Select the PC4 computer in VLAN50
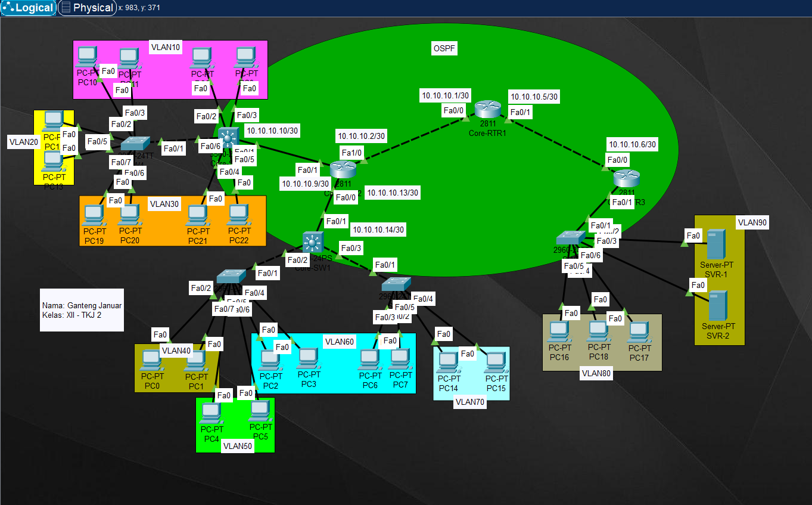This screenshot has height=505, width=812. click(211, 414)
